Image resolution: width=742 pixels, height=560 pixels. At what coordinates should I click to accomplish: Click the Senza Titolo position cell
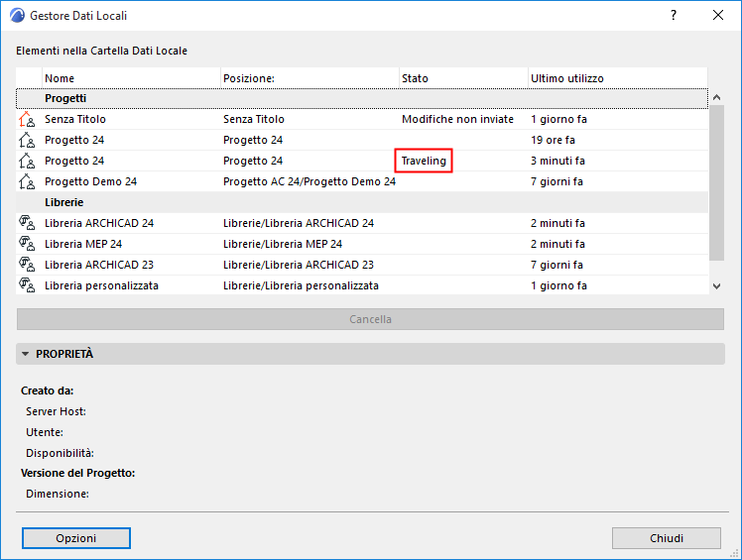(254, 119)
